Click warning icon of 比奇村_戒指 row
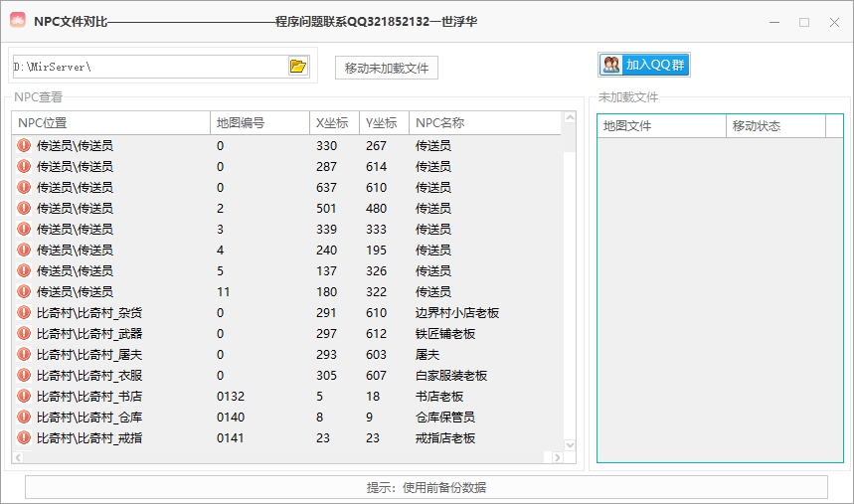The width and height of the screenshot is (854, 504). click(24, 437)
